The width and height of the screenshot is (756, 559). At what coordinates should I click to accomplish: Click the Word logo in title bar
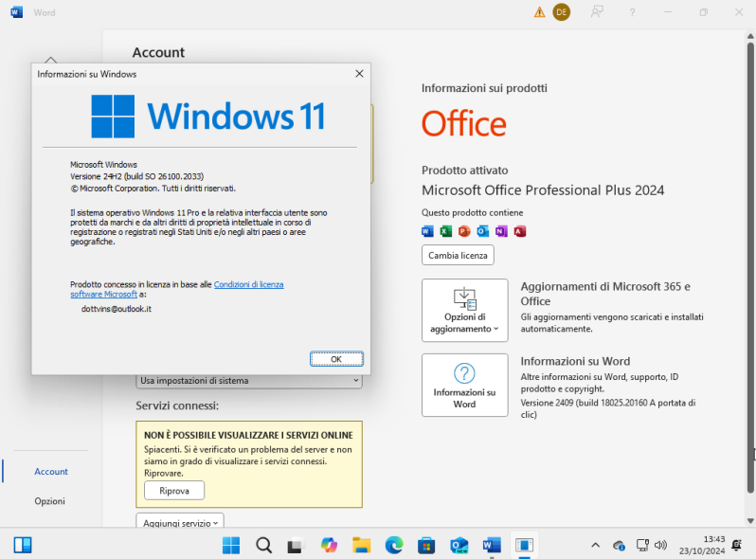[x=16, y=12]
